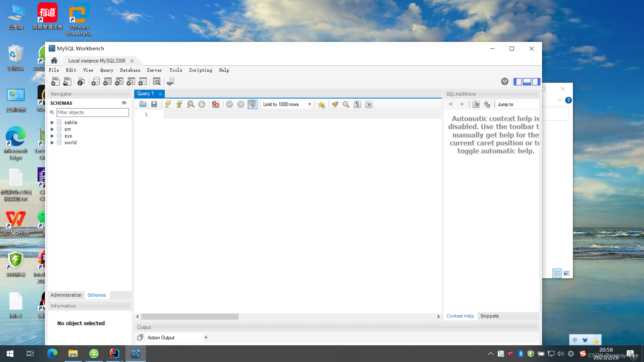Viewport: 644px width, 362px height.
Task: Open the Limit to 1000 rows dropdown
Action: click(x=309, y=104)
